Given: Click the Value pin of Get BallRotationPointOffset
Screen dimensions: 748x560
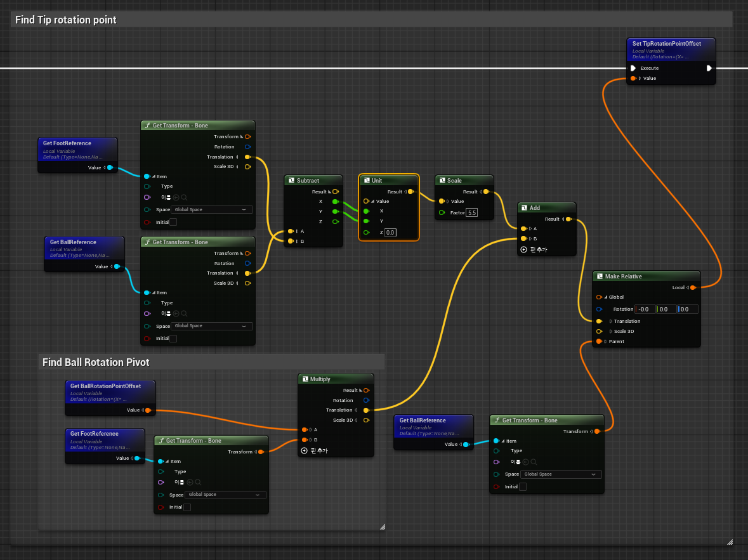Looking at the screenshot, I should 148,410.
